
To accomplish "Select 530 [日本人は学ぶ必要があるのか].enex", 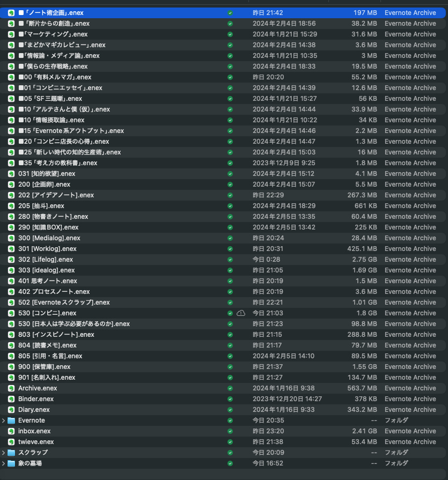I will tap(74, 324).
